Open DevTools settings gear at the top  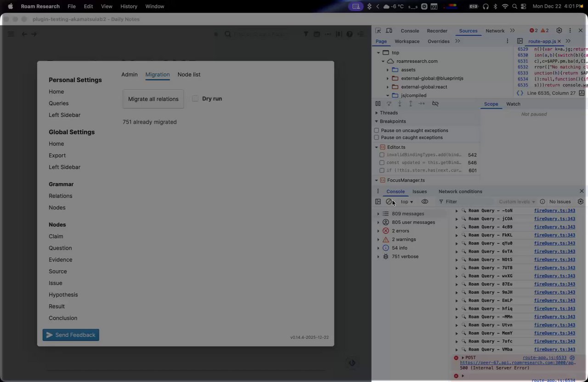(x=559, y=31)
